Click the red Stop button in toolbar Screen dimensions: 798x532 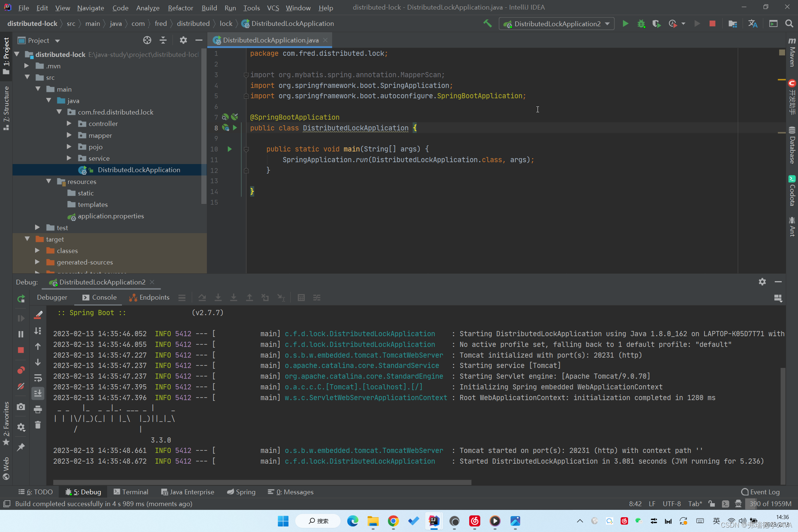(712, 24)
